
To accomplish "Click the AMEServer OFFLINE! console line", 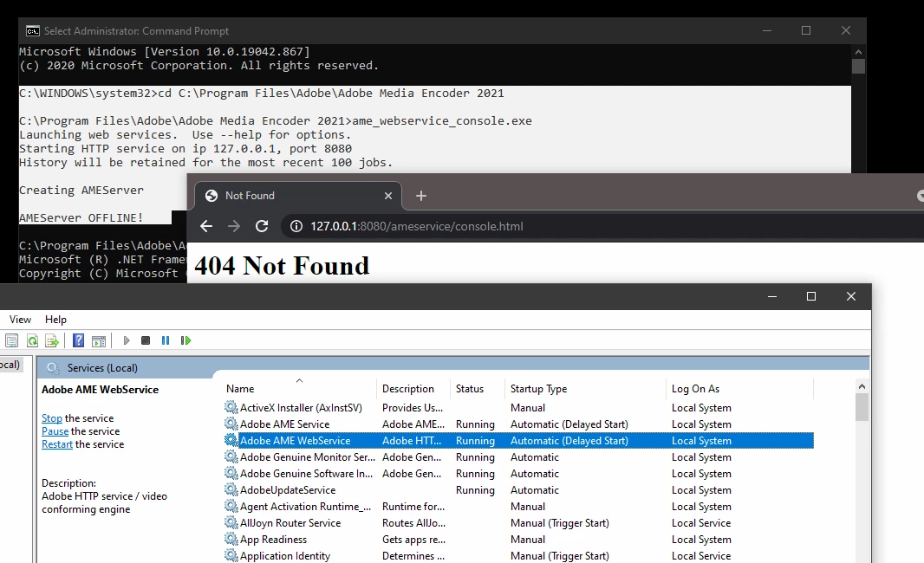I will click(81, 218).
